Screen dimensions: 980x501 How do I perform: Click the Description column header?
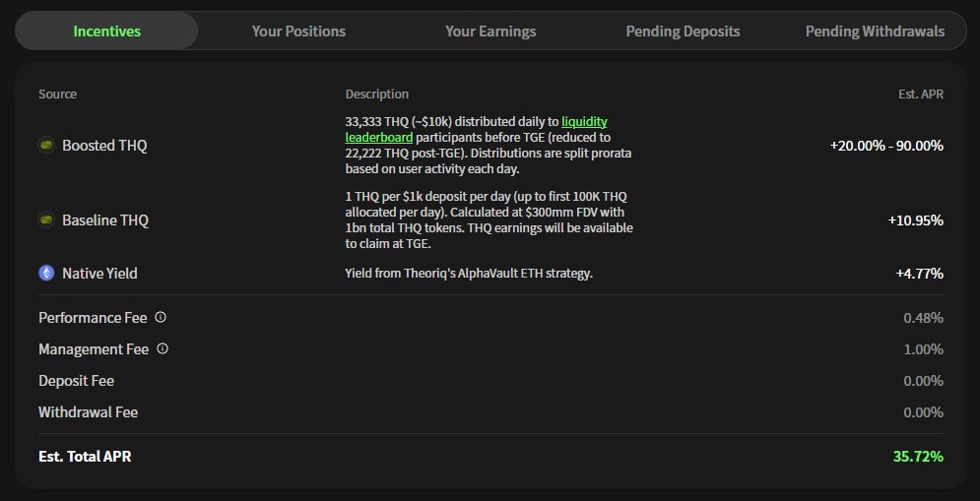point(377,94)
